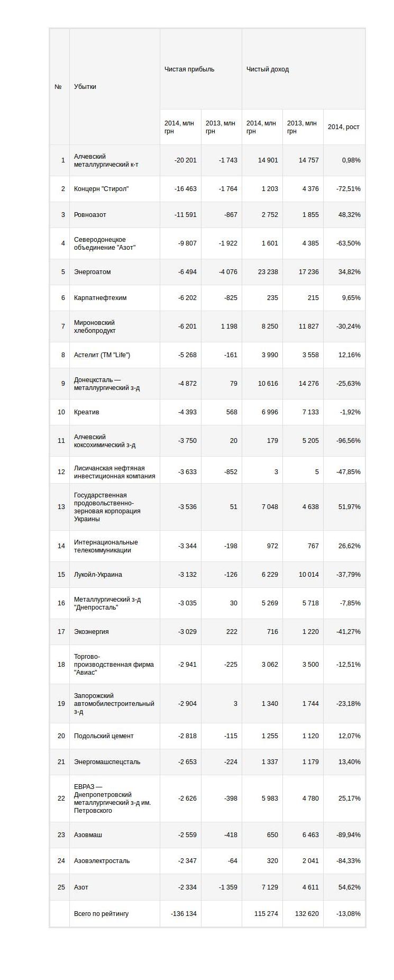Viewport: 394px width, 980px height.
Task: Click the "Мироновский хлебопродукт" cell
Action: [x=95, y=326]
